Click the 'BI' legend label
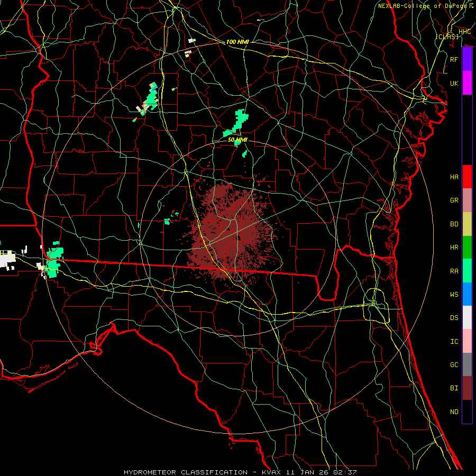This screenshot has height=476, width=476. (x=454, y=388)
